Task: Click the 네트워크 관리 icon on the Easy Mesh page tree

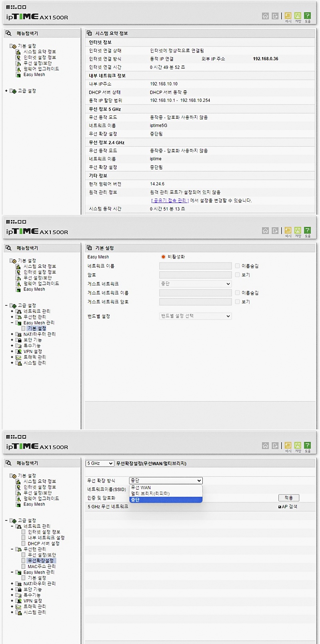Action: coord(18,311)
